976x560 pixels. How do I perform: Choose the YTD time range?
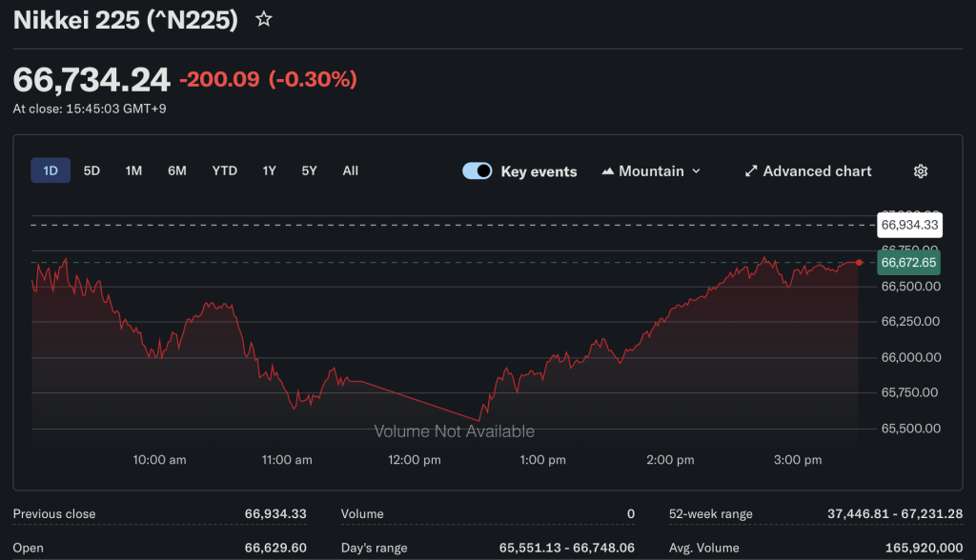point(224,170)
